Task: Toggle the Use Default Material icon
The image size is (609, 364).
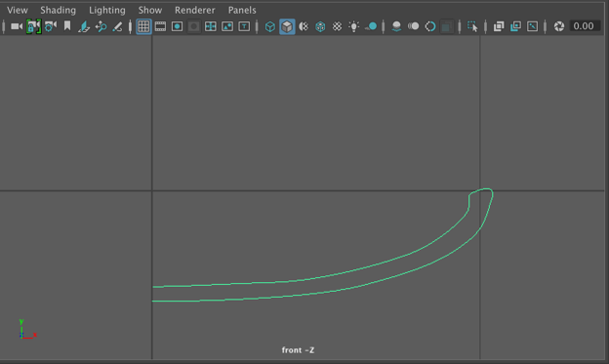Action: (x=304, y=26)
